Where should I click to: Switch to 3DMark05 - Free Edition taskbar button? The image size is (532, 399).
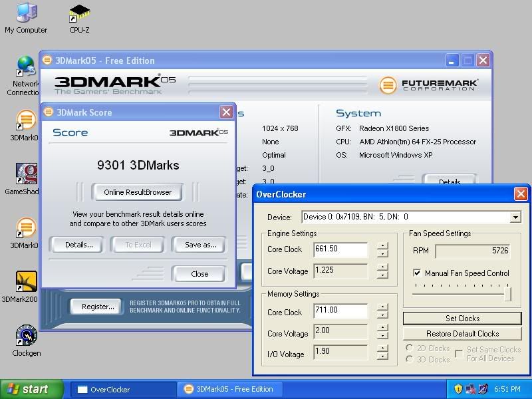pyautogui.click(x=229, y=389)
